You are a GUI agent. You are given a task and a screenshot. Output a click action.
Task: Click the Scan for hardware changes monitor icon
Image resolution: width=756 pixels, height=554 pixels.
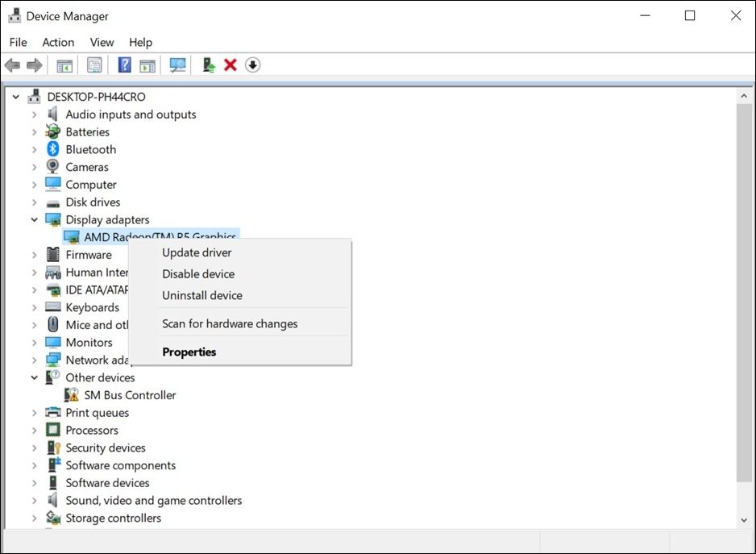177,65
